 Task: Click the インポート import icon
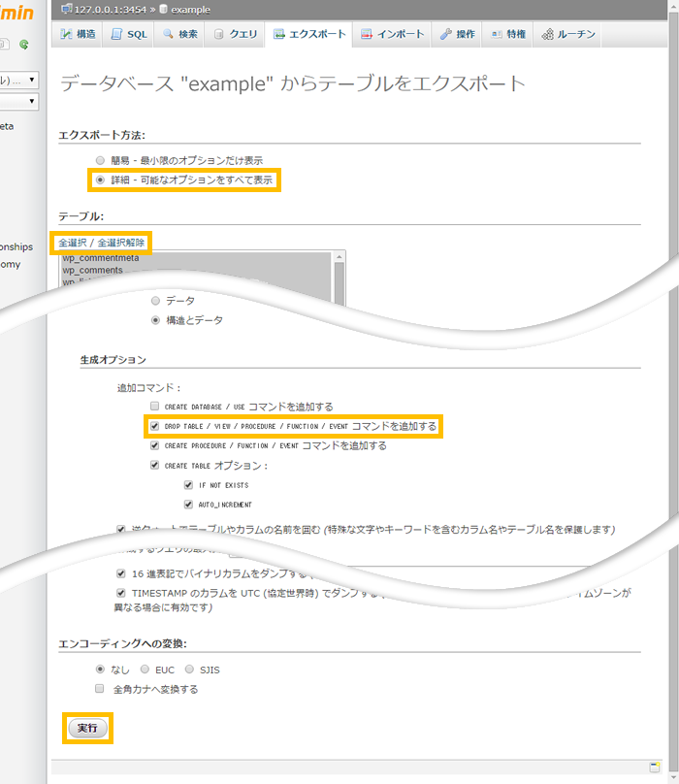click(x=368, y=34)
